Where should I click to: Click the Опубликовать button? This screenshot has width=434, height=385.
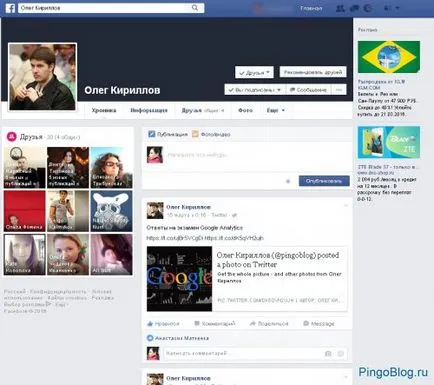[x=324, y=181]
